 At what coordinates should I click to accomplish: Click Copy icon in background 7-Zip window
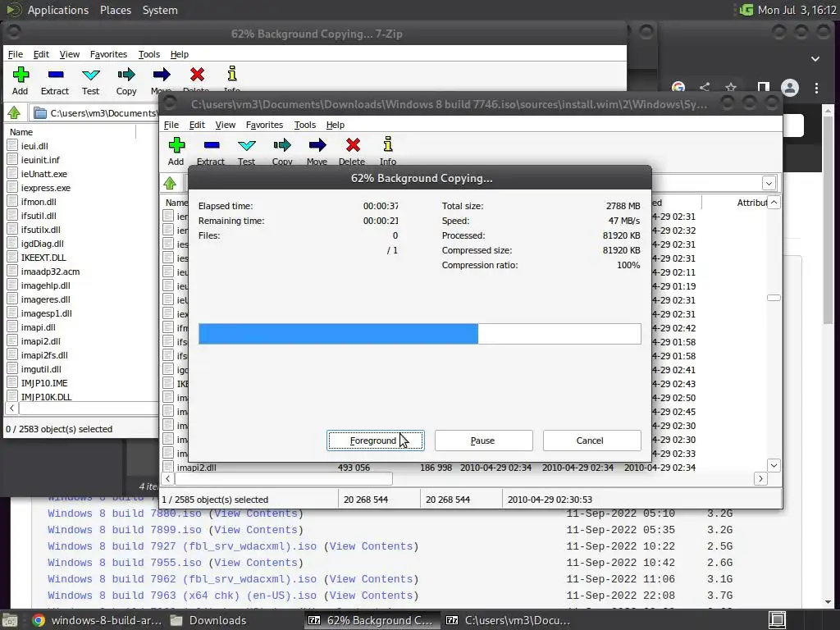coord(126,75)
